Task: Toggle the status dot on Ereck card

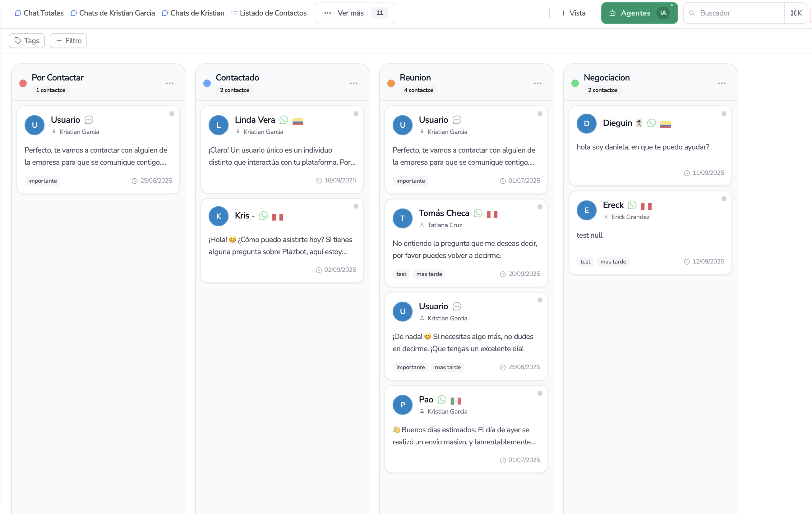Action: click(x=724, y=199)
